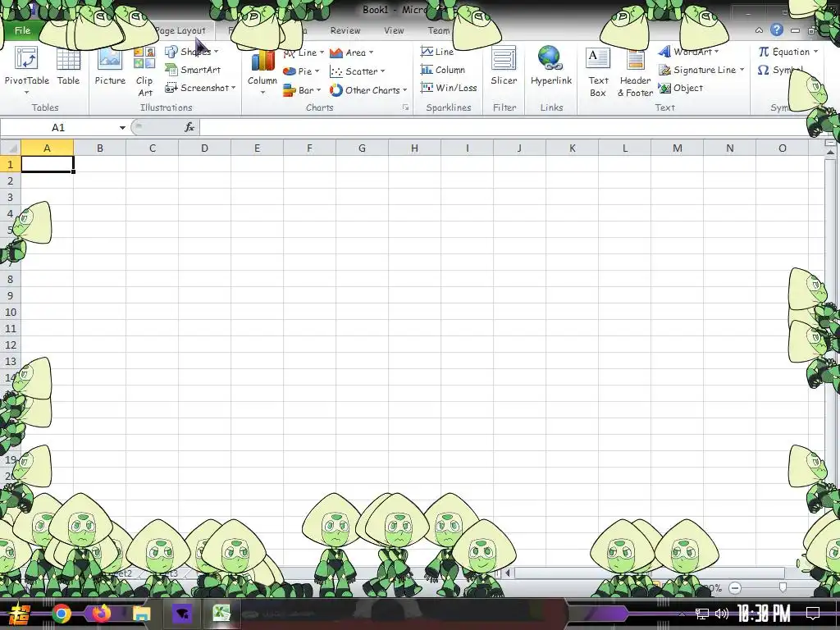This screenshot has height=630, width=840.
Task: Add a Win/Loss sparkline
Action: coord(449,87)
